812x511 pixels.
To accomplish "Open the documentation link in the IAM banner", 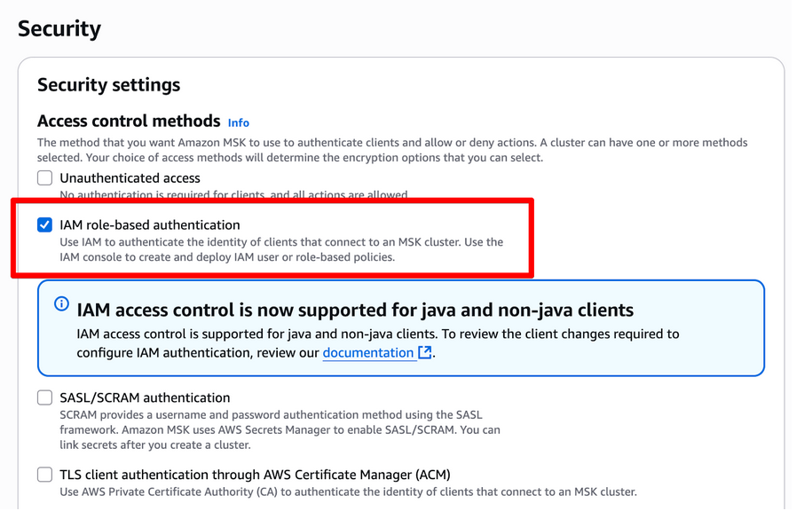I will click(x=368, y=353).
